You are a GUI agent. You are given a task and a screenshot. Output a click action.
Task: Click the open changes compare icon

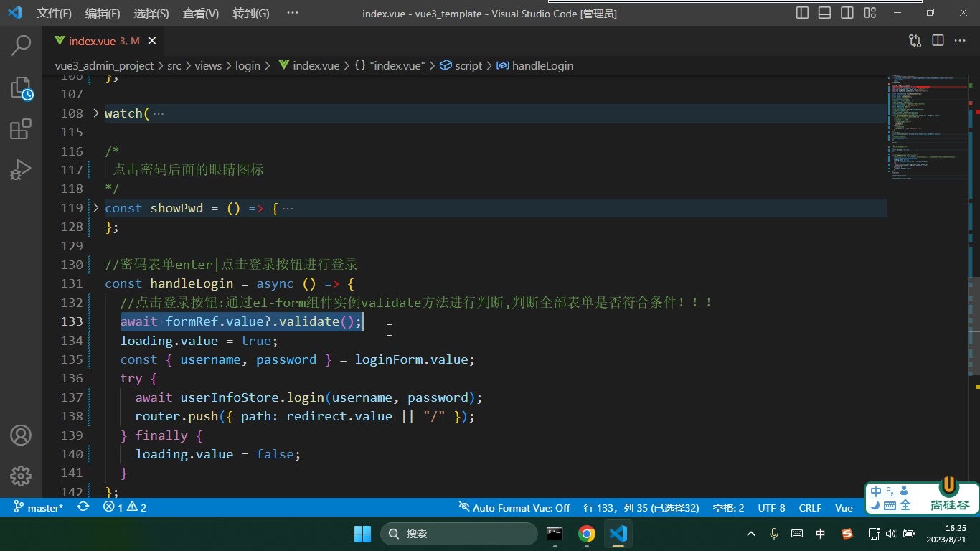915,41
